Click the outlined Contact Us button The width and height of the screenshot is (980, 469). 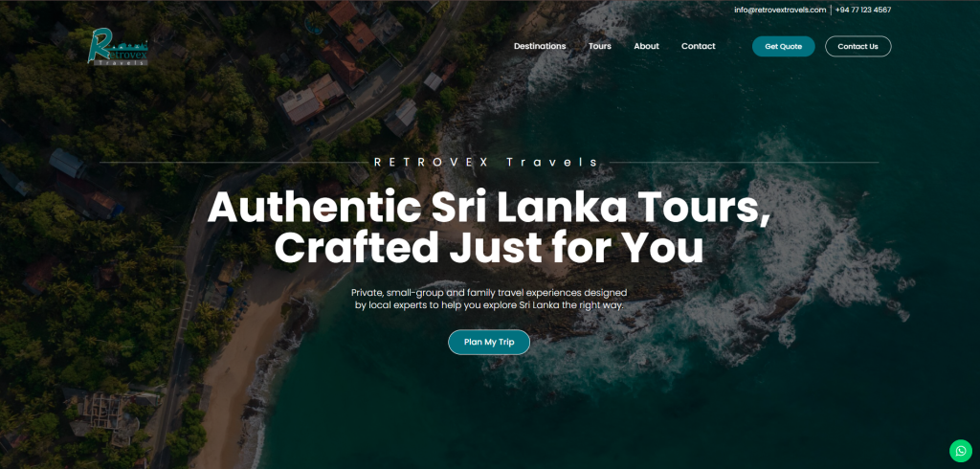click(x=857, y=46)
